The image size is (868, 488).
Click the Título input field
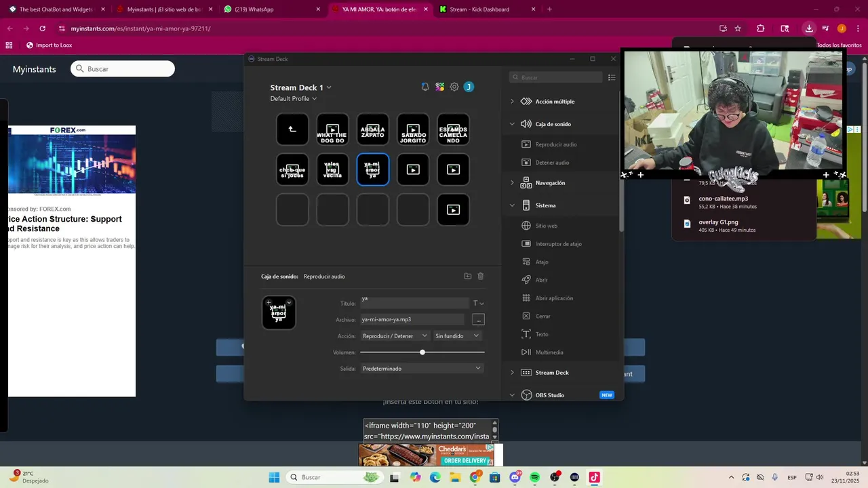coord(414,303)
